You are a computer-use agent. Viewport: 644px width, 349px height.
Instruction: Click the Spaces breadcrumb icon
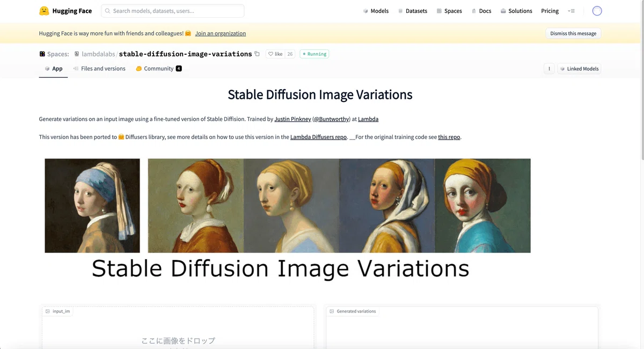(42, 54)
